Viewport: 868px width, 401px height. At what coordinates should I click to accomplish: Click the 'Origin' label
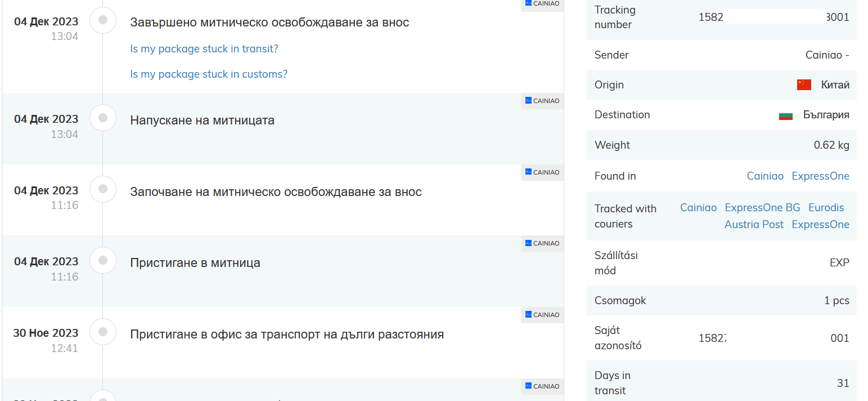click(x=609, y=85)
